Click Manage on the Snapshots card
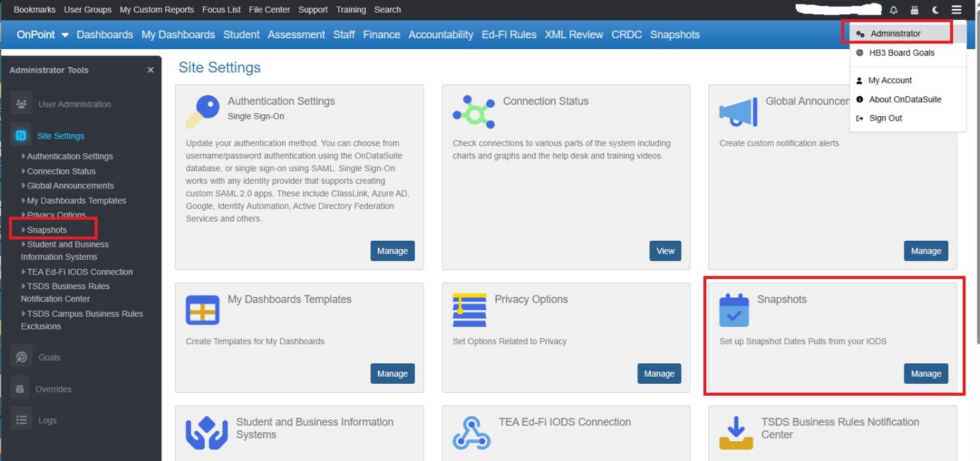 [926, 374]
